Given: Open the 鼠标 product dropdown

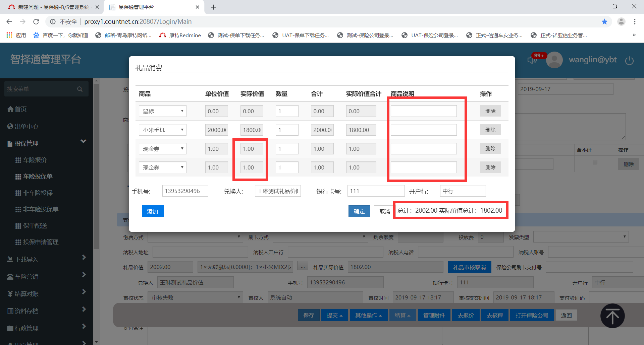Looking at the screenshot, I should [x=163, y=111].
